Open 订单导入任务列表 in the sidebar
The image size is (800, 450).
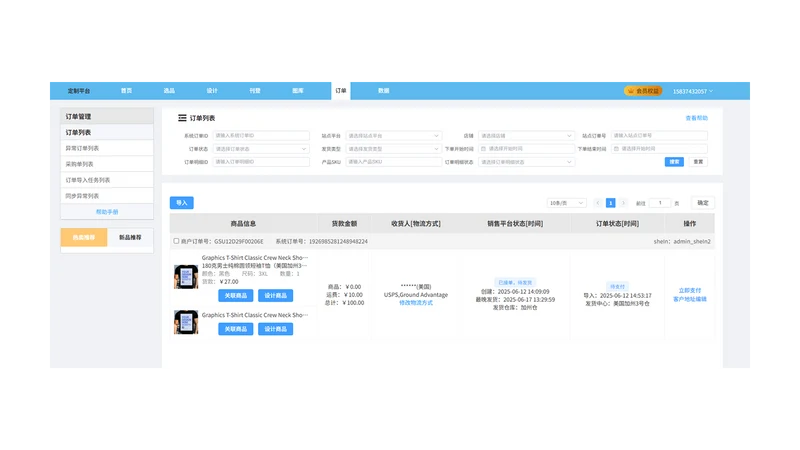click(107, 180)
